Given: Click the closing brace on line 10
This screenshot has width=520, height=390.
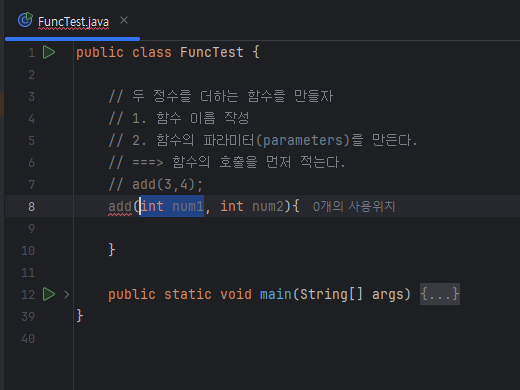Looking at the screenshot, I should [x=112, y=250].
